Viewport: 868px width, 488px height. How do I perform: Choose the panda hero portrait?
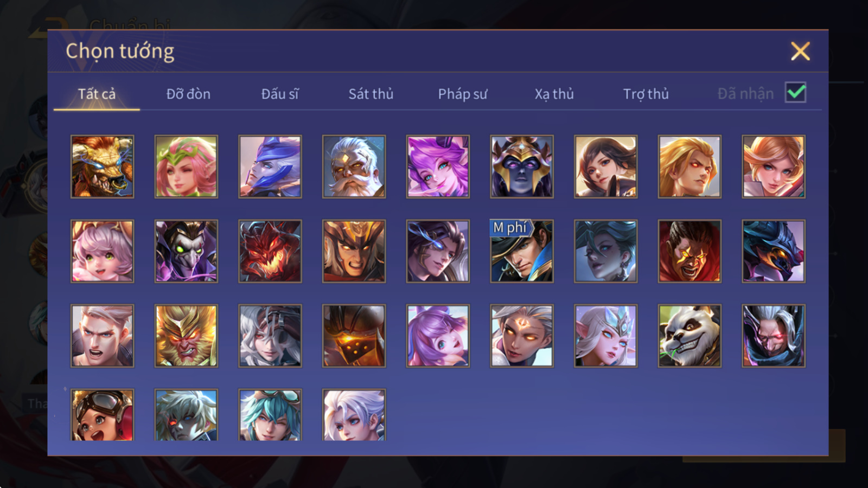(x=690, y=336)
